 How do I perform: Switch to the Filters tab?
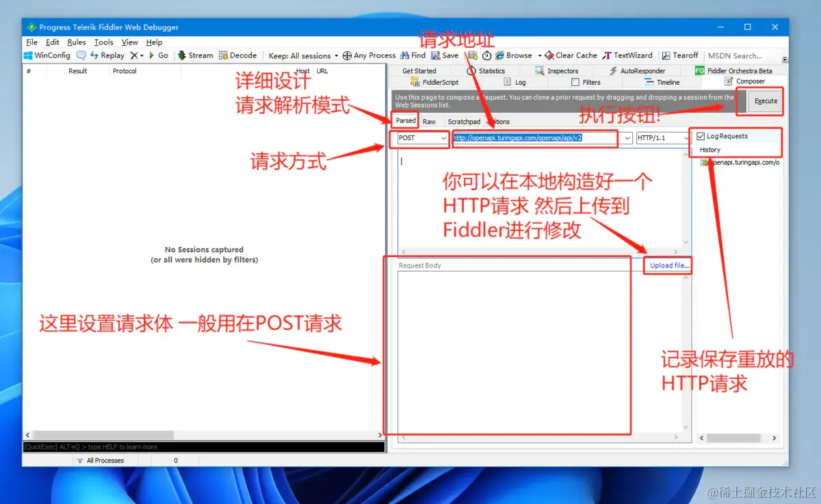(x=586, y=82)
